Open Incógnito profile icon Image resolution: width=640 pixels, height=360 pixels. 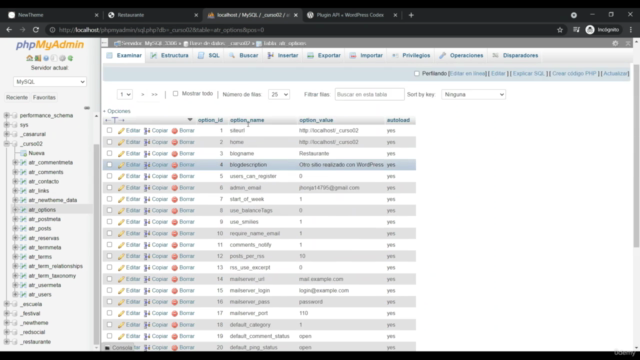pos(590,30)
